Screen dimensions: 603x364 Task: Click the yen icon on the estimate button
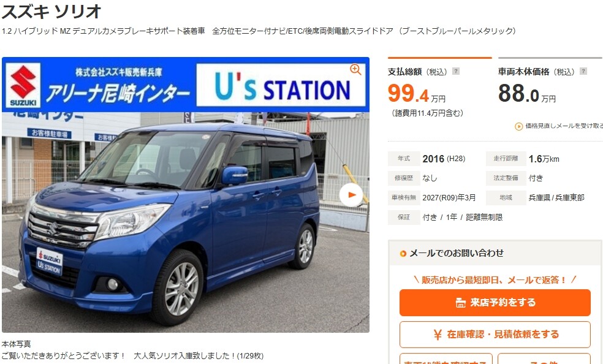[438, 335]
